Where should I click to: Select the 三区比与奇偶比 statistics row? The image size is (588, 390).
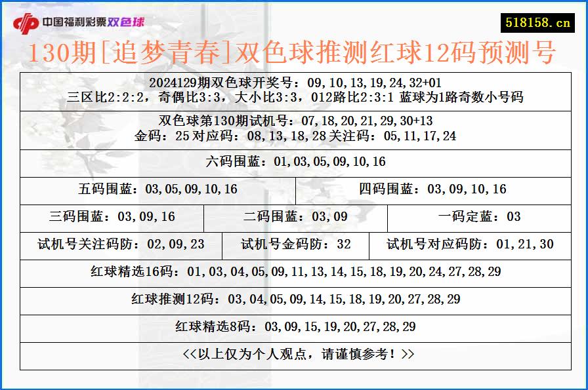coord(294,96)
